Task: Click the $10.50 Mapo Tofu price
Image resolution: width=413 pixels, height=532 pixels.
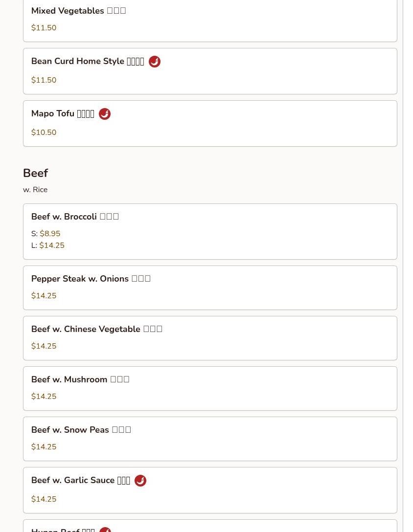Action: click(44, 133)
